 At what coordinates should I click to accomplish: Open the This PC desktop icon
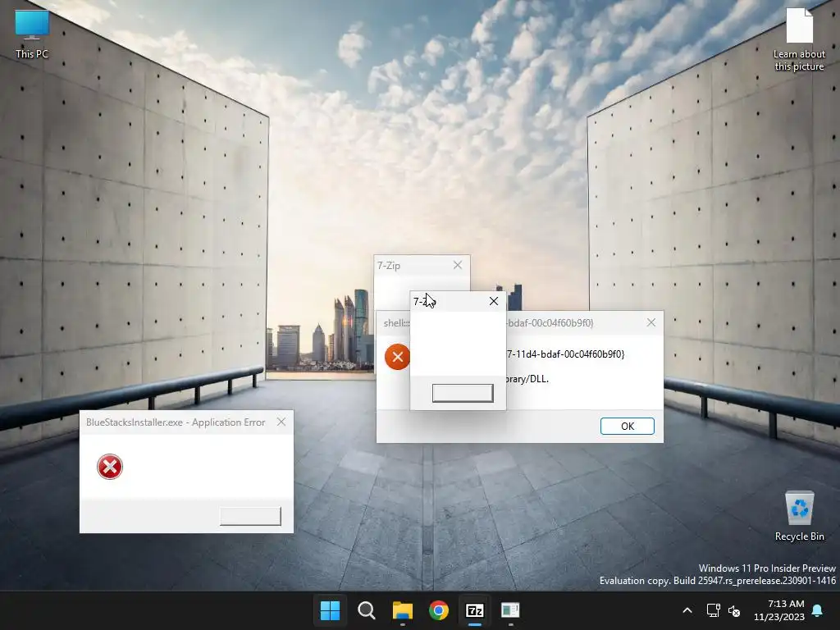point(32,33)
